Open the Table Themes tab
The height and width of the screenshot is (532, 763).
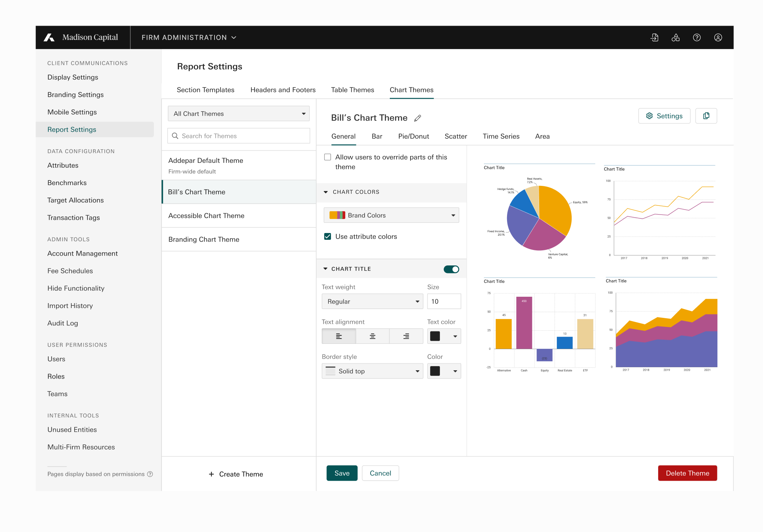[352, 90]
